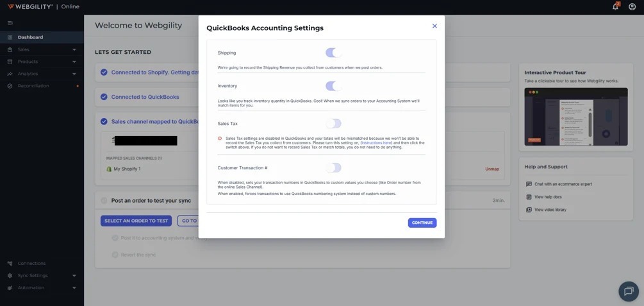Viewport: 644px width, 306px height.
Task: Expand the Analytics dropdown arrow
Action: (x=74, y=74)
